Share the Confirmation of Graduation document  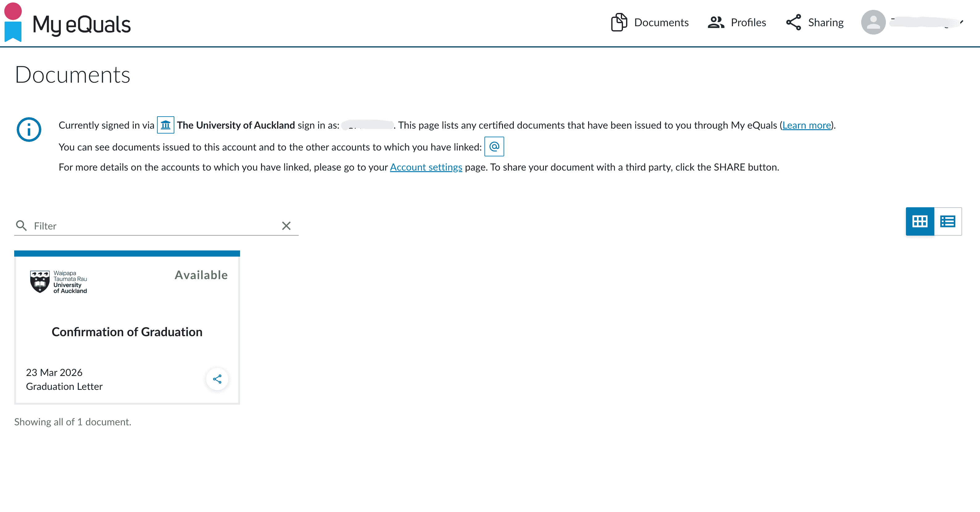coord(217,379)
